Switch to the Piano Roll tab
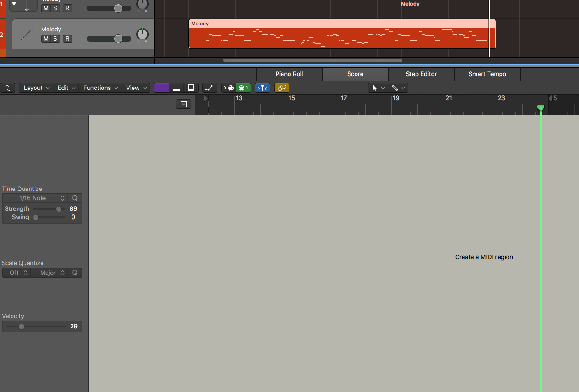Screen dimensions: 579x392 pyautogui.click(x=289, y=74)
